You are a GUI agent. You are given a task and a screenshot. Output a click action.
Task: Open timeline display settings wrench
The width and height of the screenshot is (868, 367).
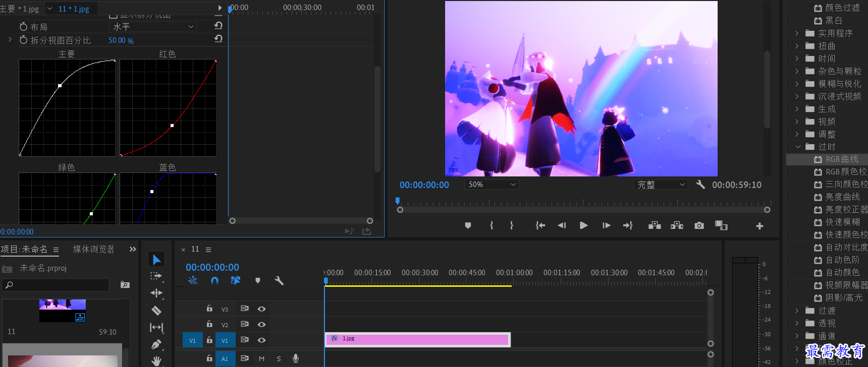[279, 280]
